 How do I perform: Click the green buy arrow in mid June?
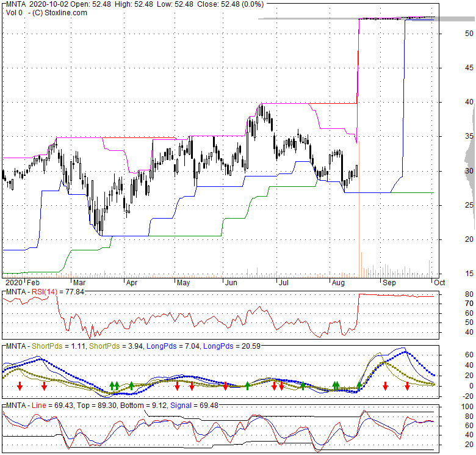point(247,386)
